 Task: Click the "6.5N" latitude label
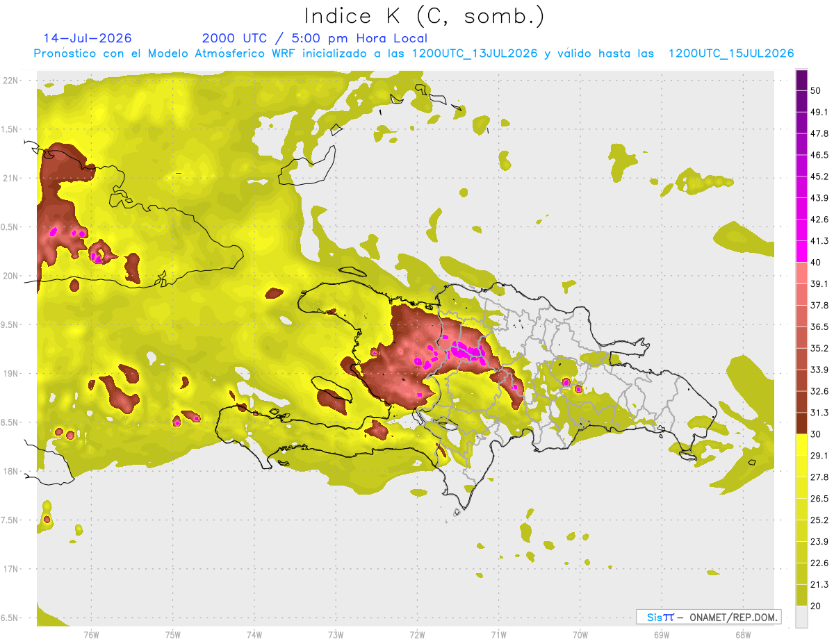pos(10,618)
